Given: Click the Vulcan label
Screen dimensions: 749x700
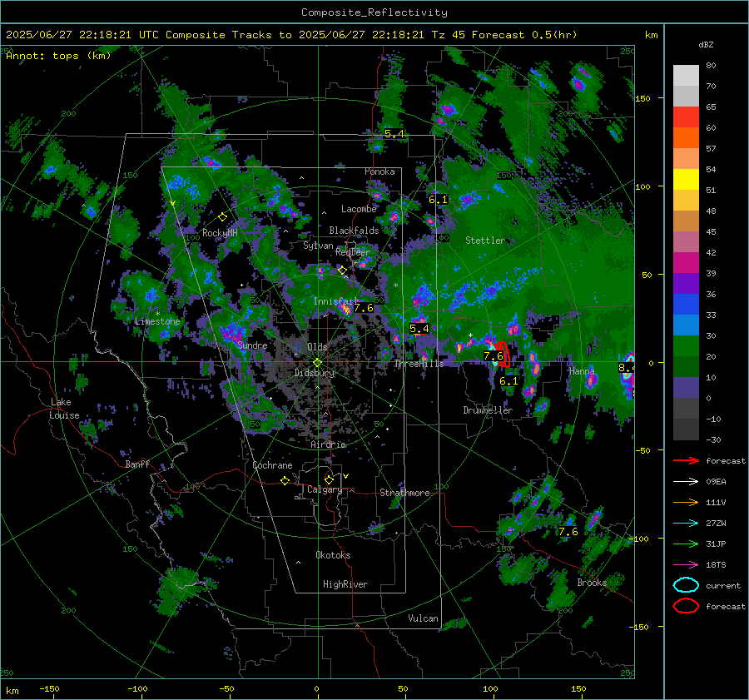Looking at the screenshot, I should (x=424, y=618).
